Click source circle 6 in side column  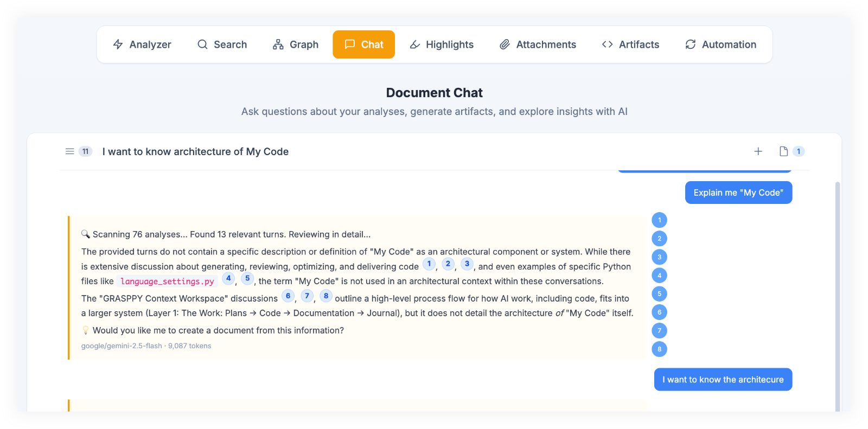[659, 312]
